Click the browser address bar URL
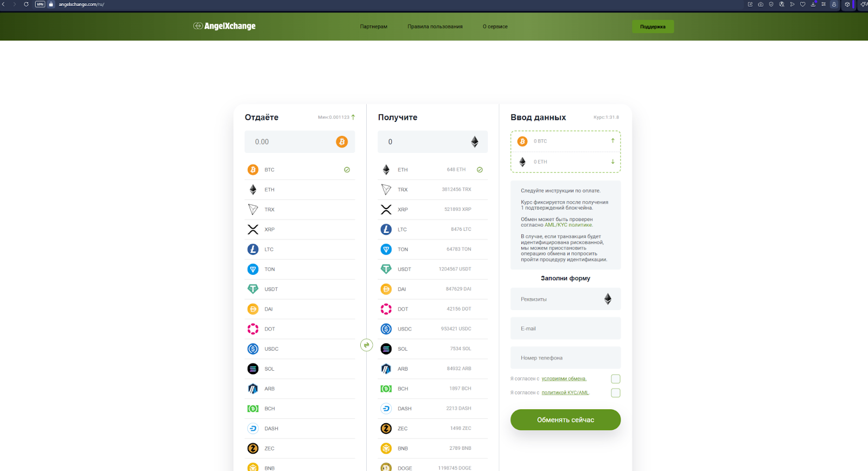The image size is (868, 471). point(81,4)
